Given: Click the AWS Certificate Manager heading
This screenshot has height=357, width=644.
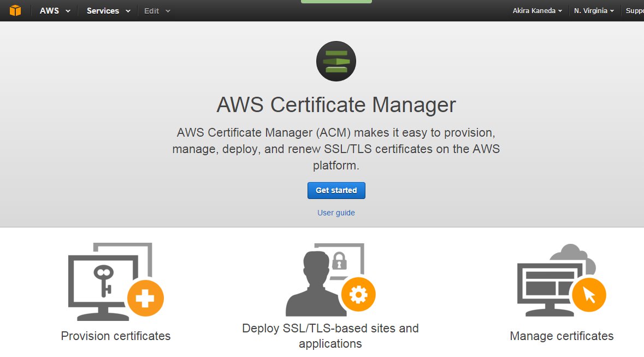Looking at the screenshot, I should (x=336, y=104).
